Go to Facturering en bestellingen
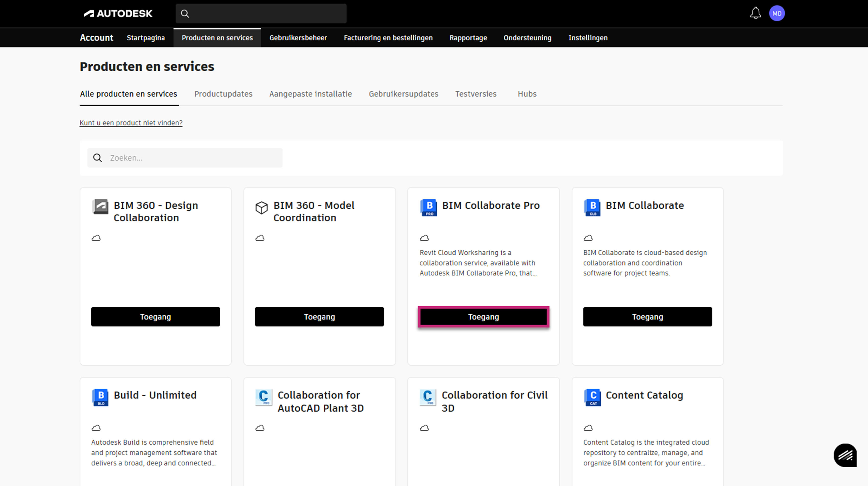This screenshot has width=868, height=486. 388,38
